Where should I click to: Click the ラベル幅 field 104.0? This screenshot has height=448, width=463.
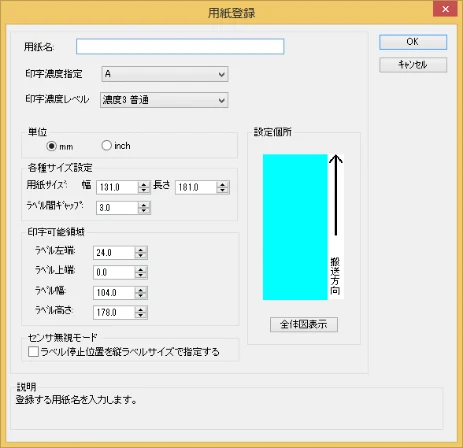[114, 293]
